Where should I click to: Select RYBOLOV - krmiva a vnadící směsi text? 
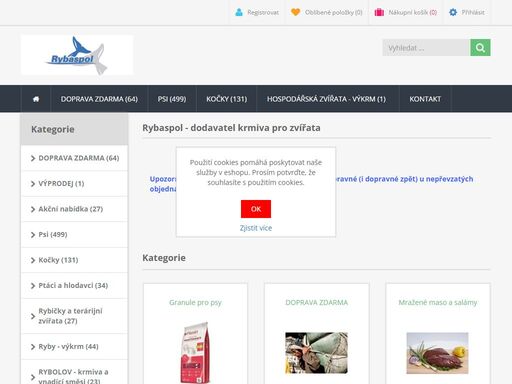point(73,376)
